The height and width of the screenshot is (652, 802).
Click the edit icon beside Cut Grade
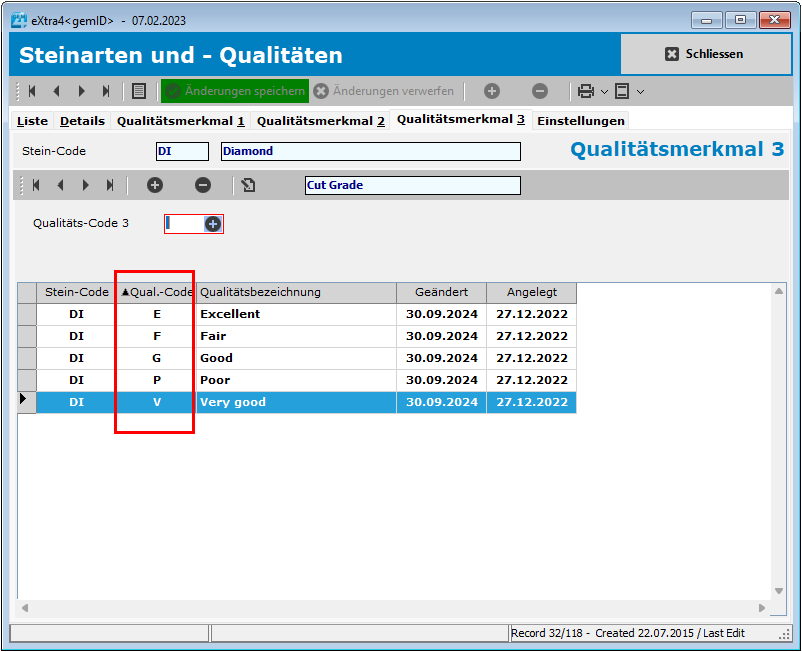(248, 185)
